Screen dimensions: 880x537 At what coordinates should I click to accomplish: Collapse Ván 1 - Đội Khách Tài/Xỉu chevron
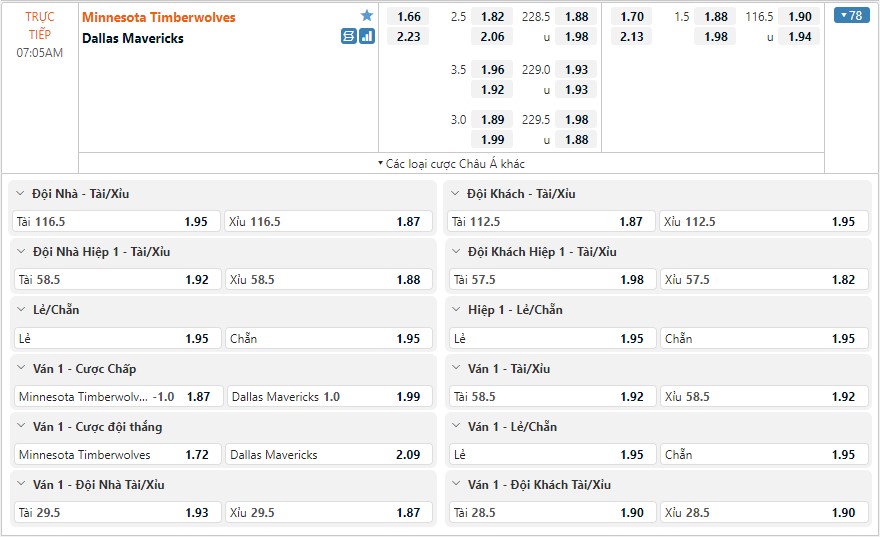click(x=456, y=484)
